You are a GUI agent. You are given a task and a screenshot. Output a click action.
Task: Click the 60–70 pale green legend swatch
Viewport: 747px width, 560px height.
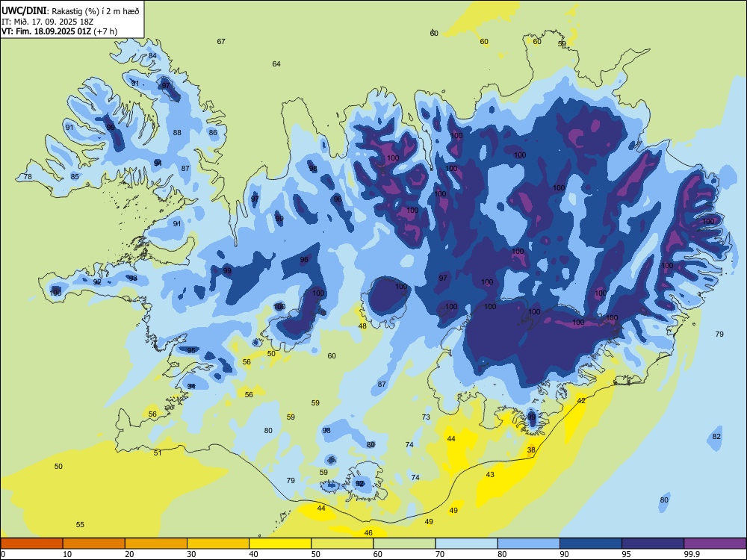click(404, 544)
